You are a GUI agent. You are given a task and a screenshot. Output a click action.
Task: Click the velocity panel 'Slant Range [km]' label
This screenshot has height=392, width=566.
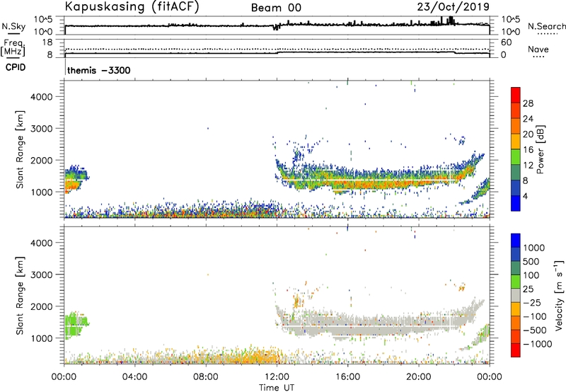pyautogui.click(x=20, y=296)
